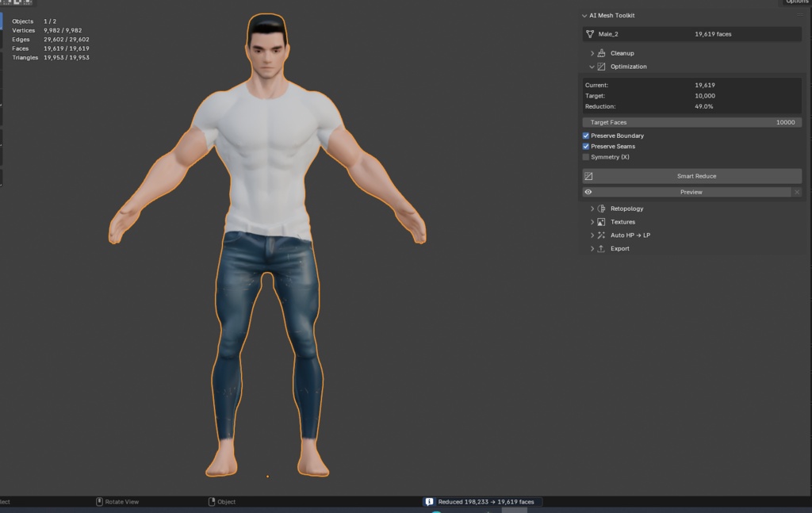The width and height of the screenshot is (812, 513).
Task: Click the Target Faces 10000 field
Action: 692,123
